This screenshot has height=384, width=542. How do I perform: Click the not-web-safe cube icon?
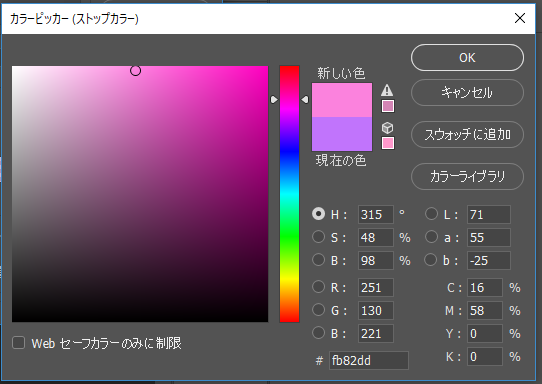387,128
